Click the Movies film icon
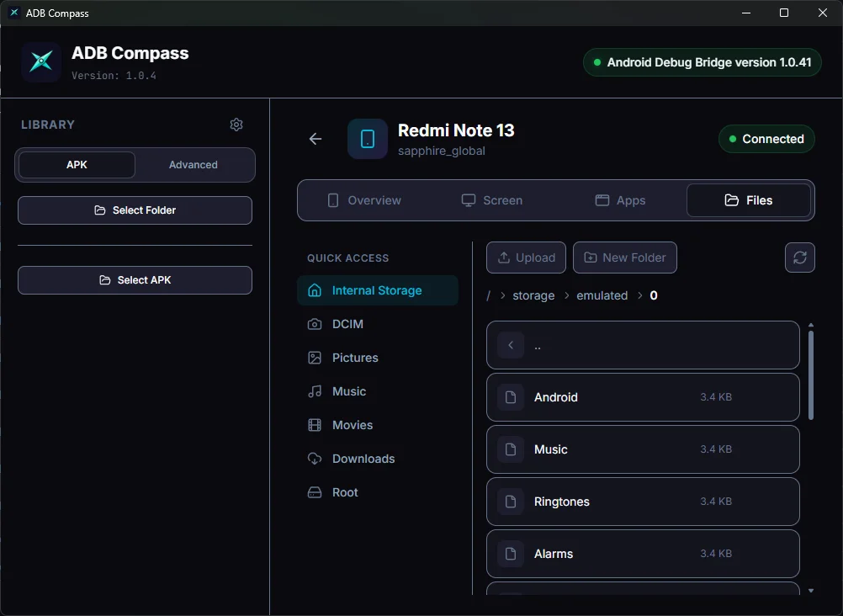The width and height of the screenshot is (843, 616). 314,424
